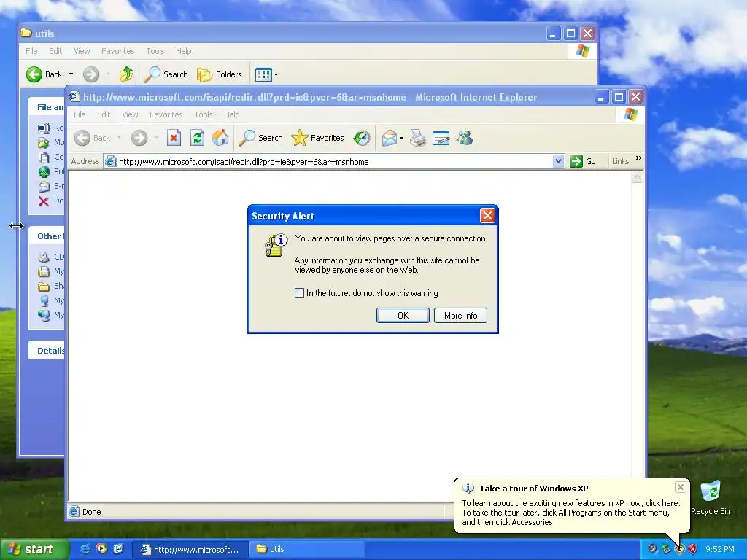The image size is (747, 560).
Task: Launch Windows Media Player from Quick Launch
Action: pos(101,549)
